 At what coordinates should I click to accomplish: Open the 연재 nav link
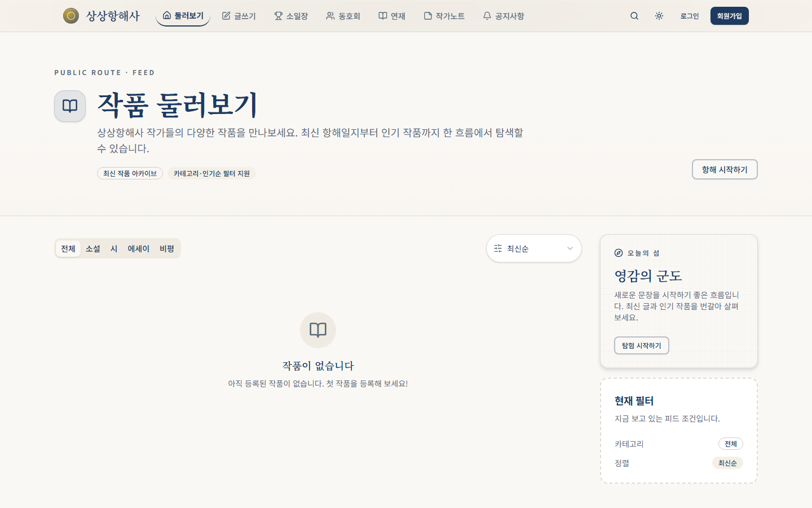[x=392, y=16]
